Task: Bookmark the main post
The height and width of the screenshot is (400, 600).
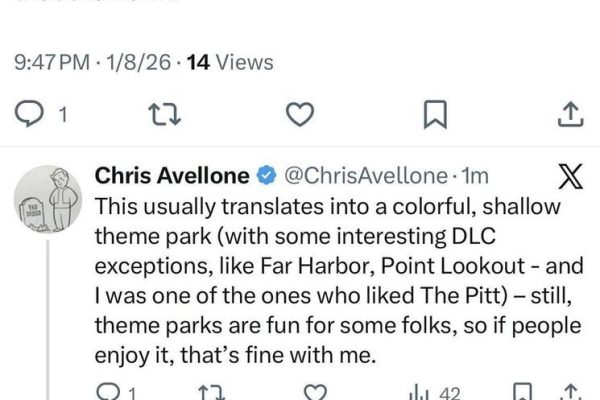Action: point(433,117)
